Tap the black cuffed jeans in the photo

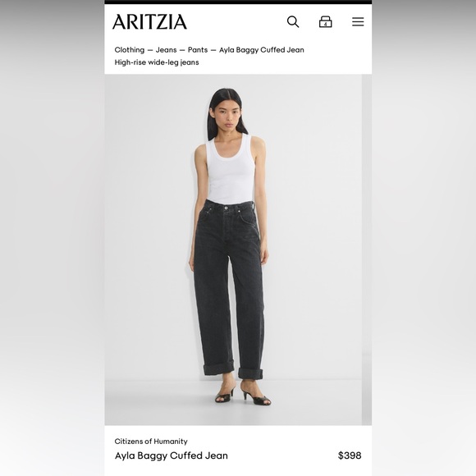tap(228, 288)
